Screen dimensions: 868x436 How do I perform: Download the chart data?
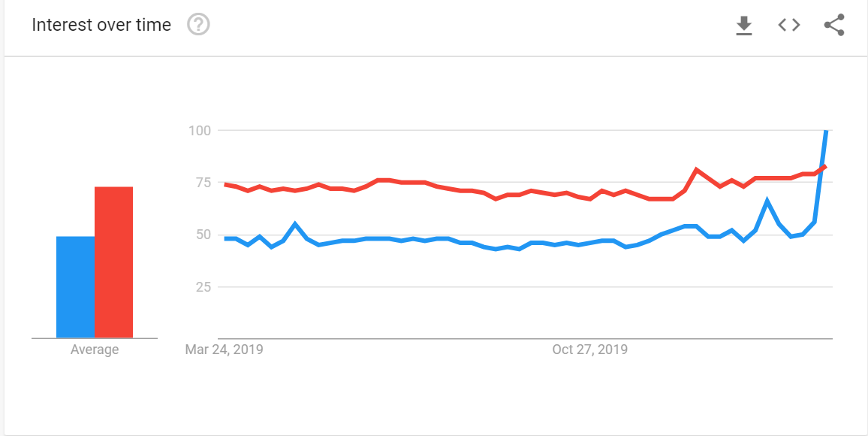coord(743,26)
